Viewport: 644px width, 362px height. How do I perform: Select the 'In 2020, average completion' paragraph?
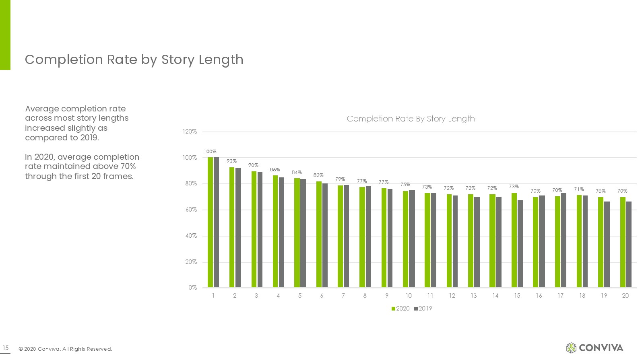click(x=82, y=167)
